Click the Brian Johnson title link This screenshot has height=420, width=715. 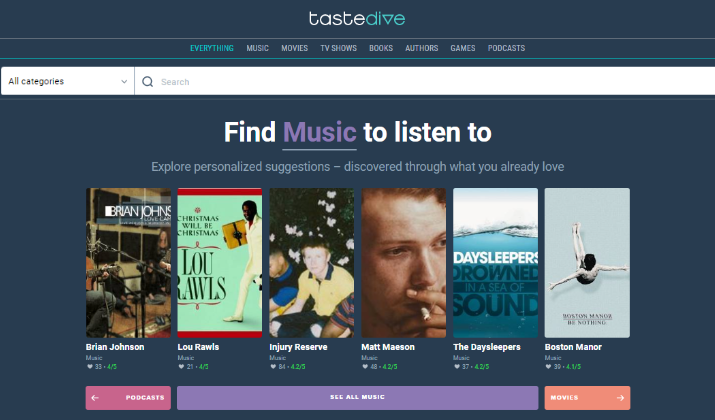pos(115,347)
